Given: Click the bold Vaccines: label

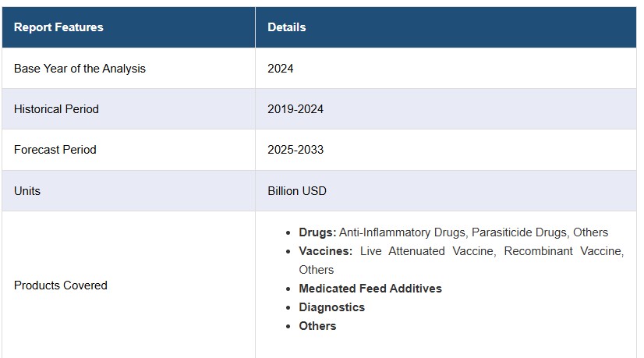Looking at the screenshot, I should pos(326,251).
